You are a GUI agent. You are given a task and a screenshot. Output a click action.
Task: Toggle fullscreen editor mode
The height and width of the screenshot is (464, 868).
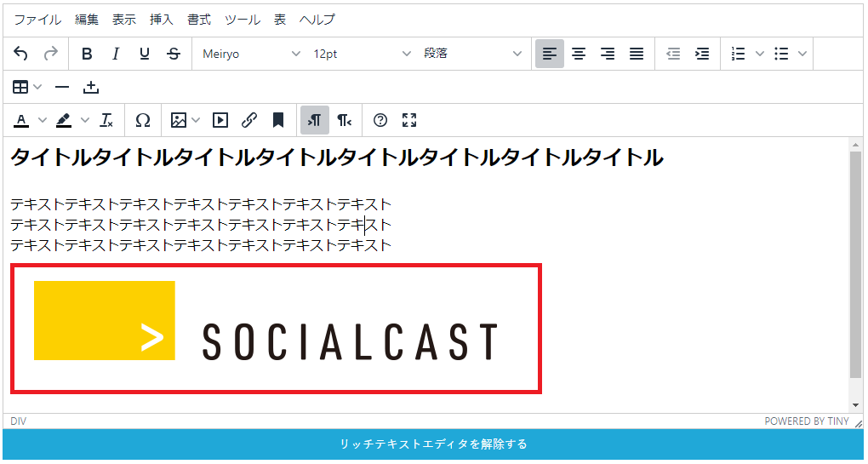click(x=409, y=120)
